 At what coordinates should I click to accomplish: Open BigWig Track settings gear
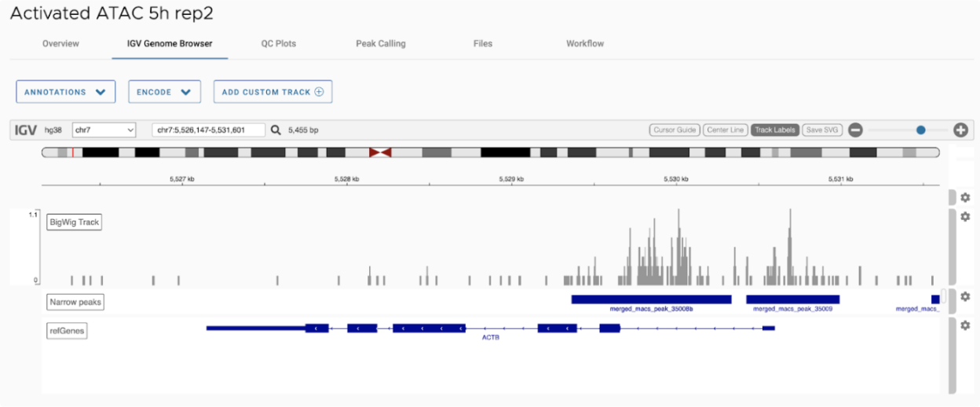965,216
